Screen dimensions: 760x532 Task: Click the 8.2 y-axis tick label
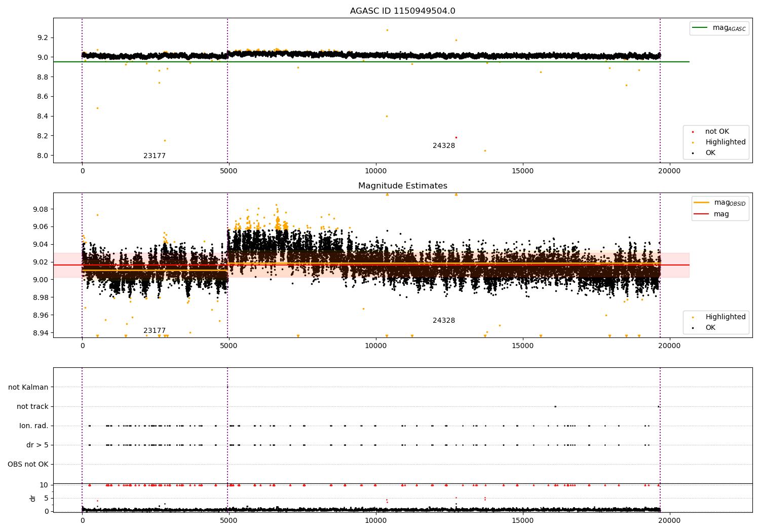(x=43, y=136)
